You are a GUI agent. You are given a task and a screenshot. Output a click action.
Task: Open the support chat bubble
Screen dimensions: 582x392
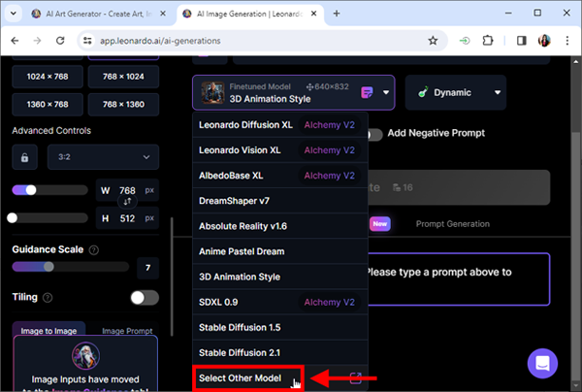click(x=542, y=364)
